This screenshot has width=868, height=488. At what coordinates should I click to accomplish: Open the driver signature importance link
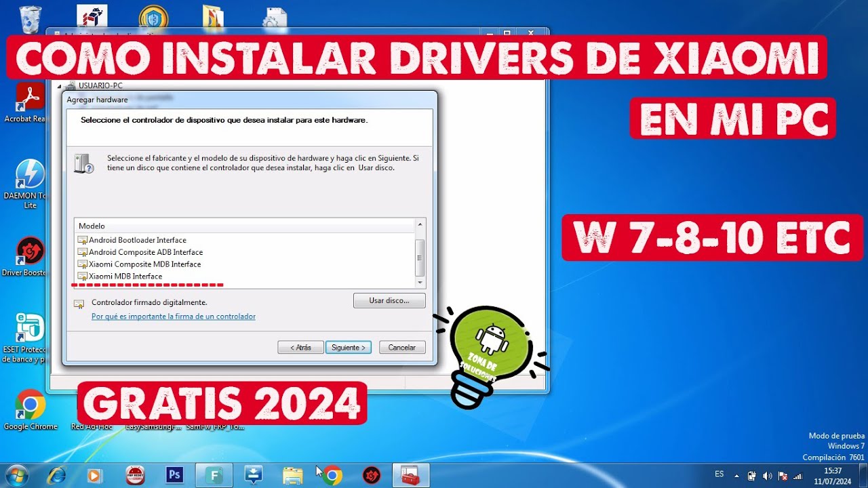[174, 317]
